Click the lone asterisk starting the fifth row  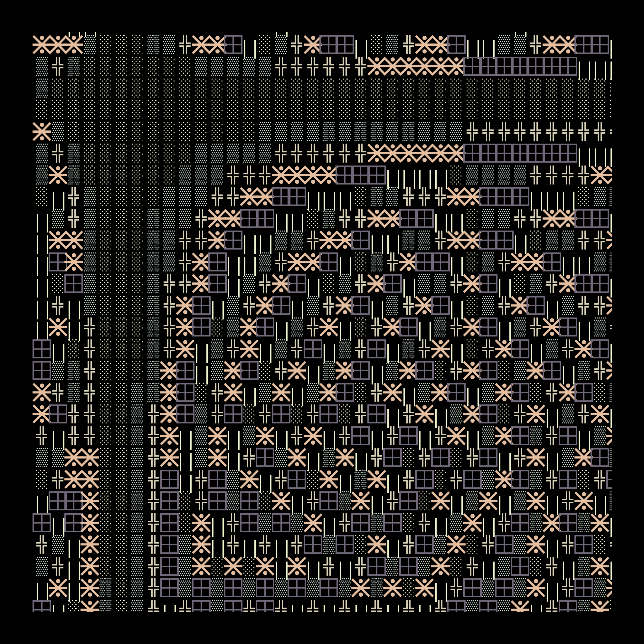[42, 131]
